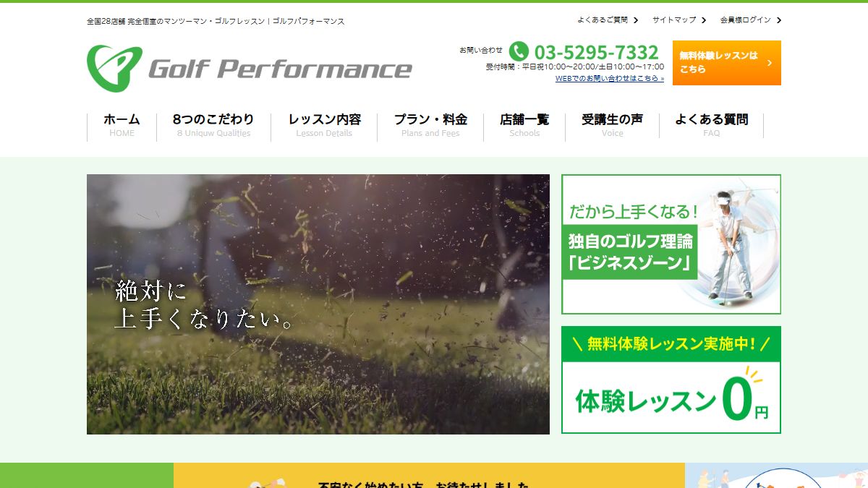This screenshot has height=488, width=868.
Task: Open the レッスン内容 menu item
Action: [x=324, y=125]
